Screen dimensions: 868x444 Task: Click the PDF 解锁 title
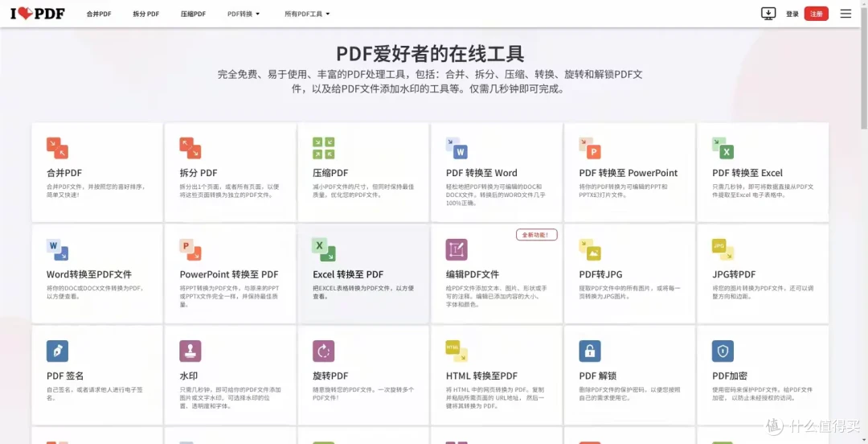[x=598, y=376]
